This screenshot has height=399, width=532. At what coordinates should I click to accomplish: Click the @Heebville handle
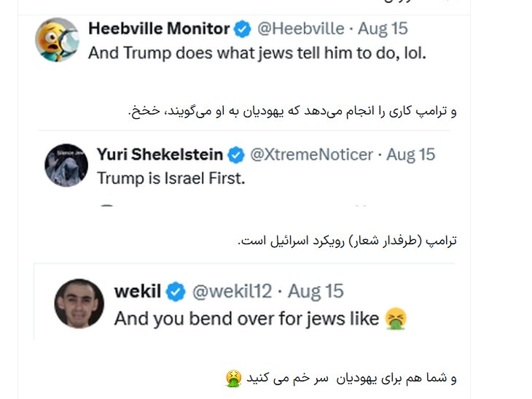pyautogui.click(x=300, y=29)
